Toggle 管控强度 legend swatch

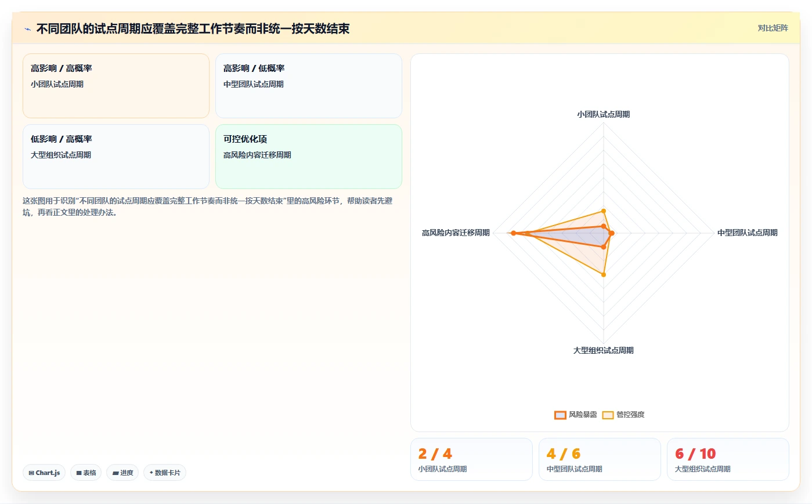[x=608, y=415]
